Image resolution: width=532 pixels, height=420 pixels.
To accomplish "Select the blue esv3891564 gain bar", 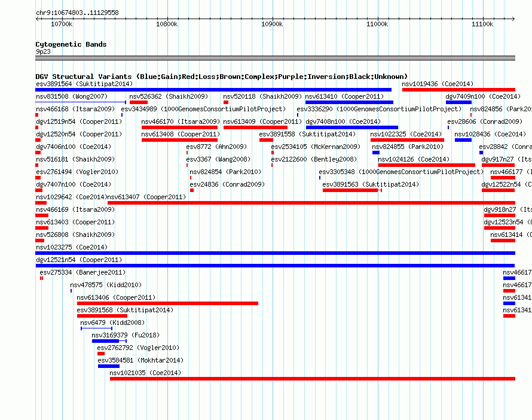I will point(213,90).
